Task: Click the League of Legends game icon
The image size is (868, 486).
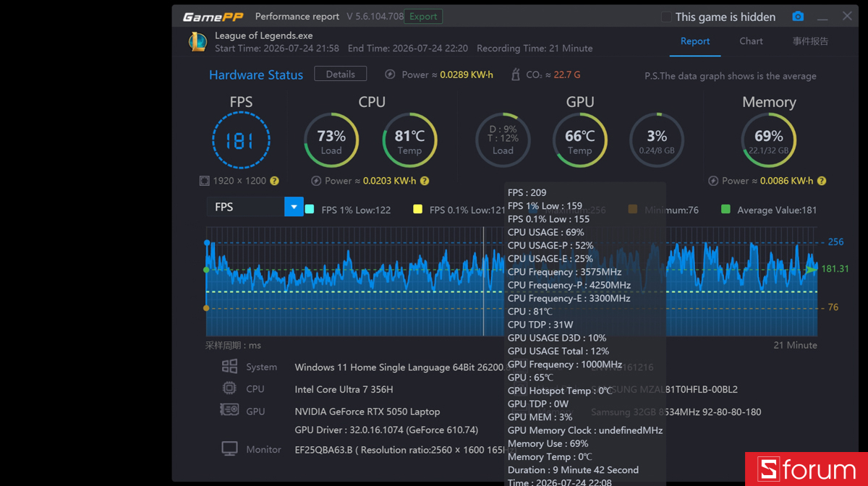Action: pyautogui.click(x=197, y=42)
